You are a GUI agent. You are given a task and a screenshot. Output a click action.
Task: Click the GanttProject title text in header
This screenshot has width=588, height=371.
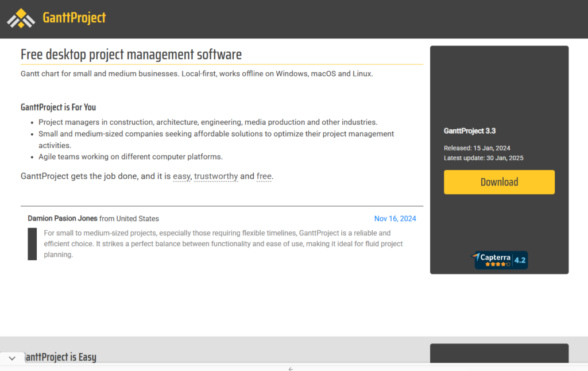pos(74,18)
